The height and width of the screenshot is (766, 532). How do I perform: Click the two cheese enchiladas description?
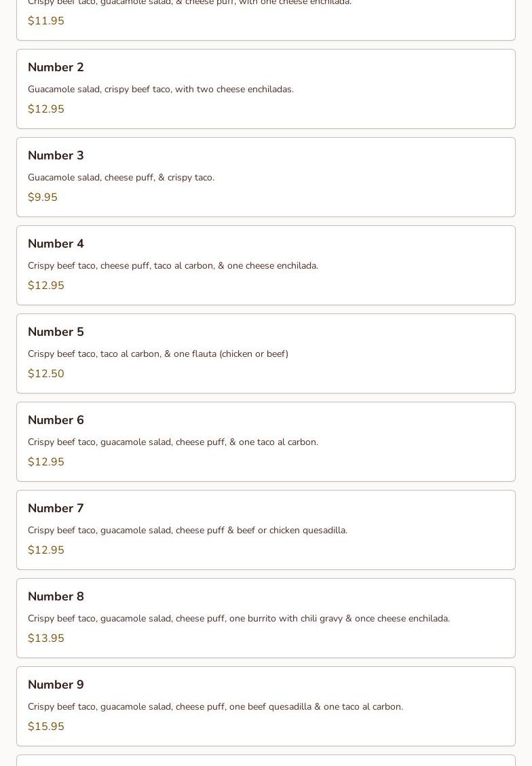click(x=161, y=89)
